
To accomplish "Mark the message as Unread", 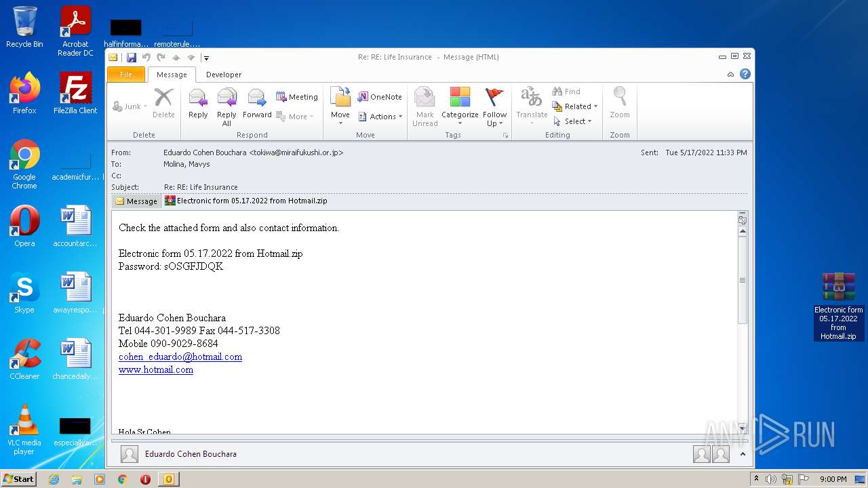I will (x=425, y=107).
